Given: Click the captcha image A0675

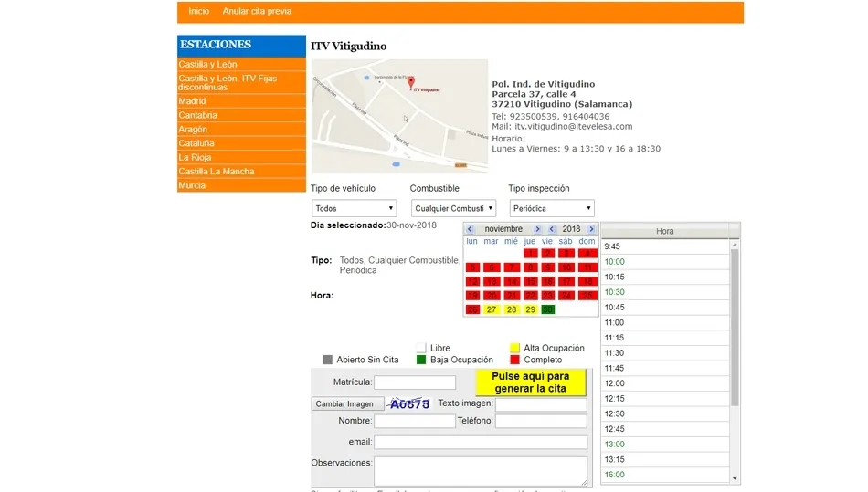Looking at the screenshot, I should pos(408,403).
